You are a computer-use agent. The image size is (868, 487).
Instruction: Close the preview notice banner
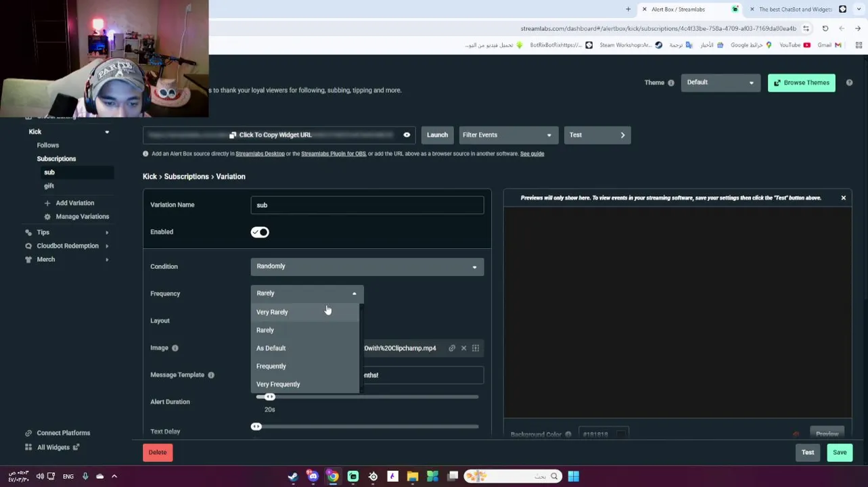click(843, 198)
